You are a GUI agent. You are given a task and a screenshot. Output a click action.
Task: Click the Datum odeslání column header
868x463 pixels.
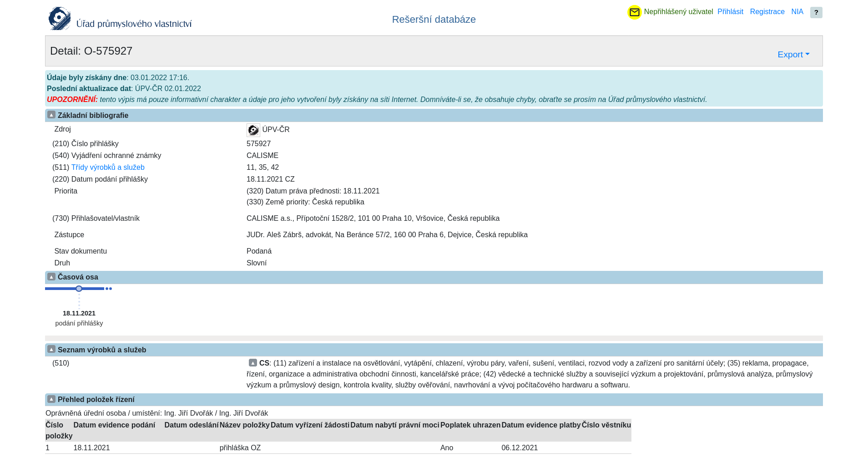pos(192,425)
